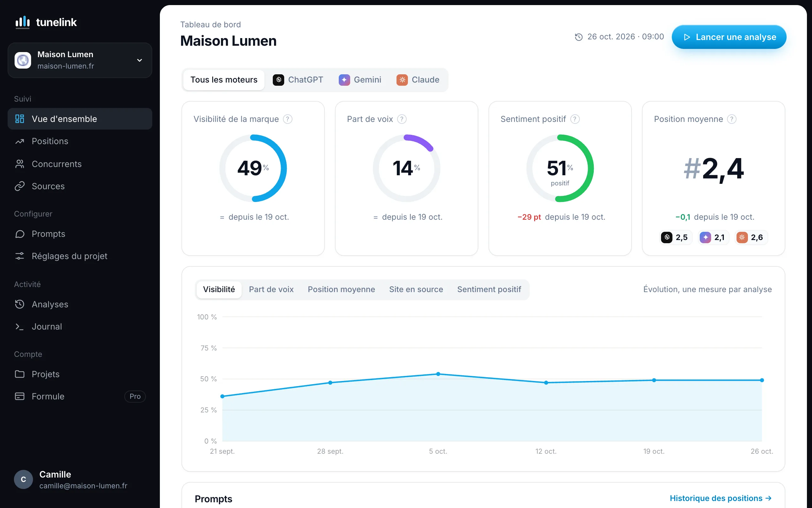The height and width of the screenshot is (508, 812).
Task: Switch the chart to Position moyenne
Action: coord(341,289)
